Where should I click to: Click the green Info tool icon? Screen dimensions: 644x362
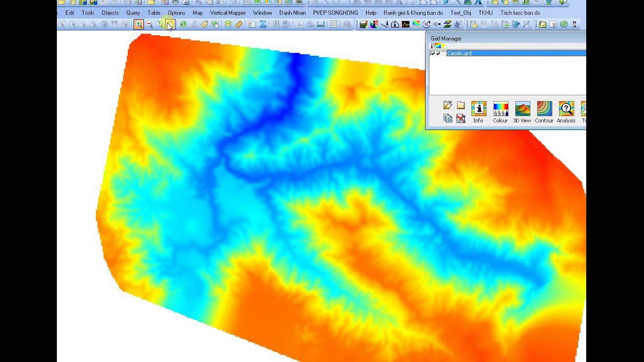pyautogui.click(x=183, y=24)
